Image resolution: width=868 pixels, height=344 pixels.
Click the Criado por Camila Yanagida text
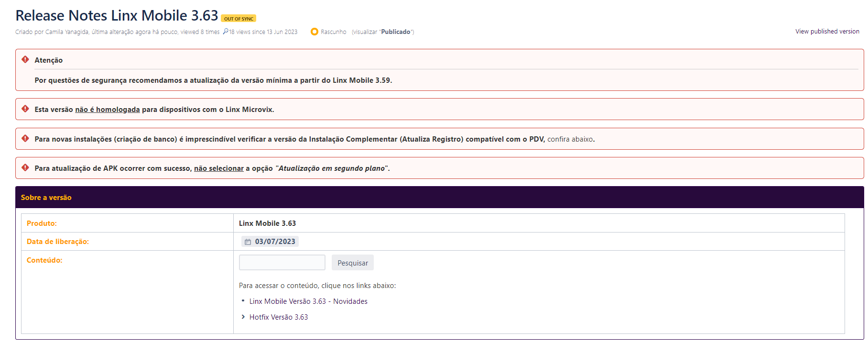pyautogui.click(x=52, y=32)
